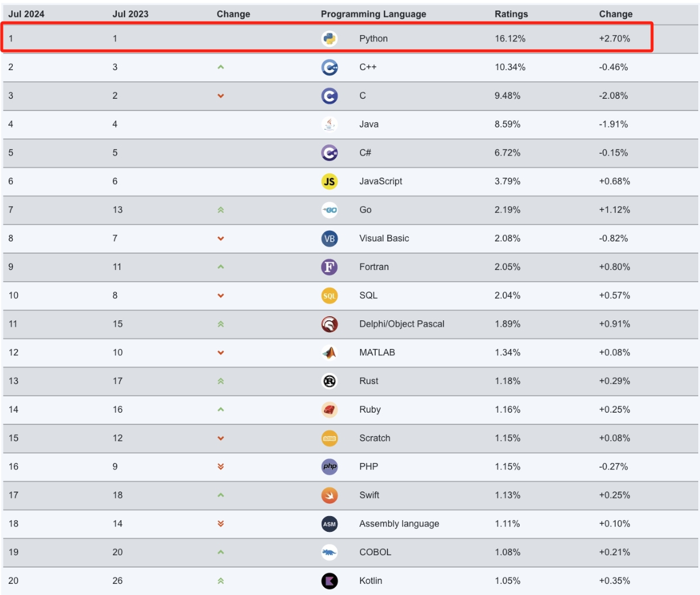
Task: Click the Java coffee cup icon
Action: [330, 124]
